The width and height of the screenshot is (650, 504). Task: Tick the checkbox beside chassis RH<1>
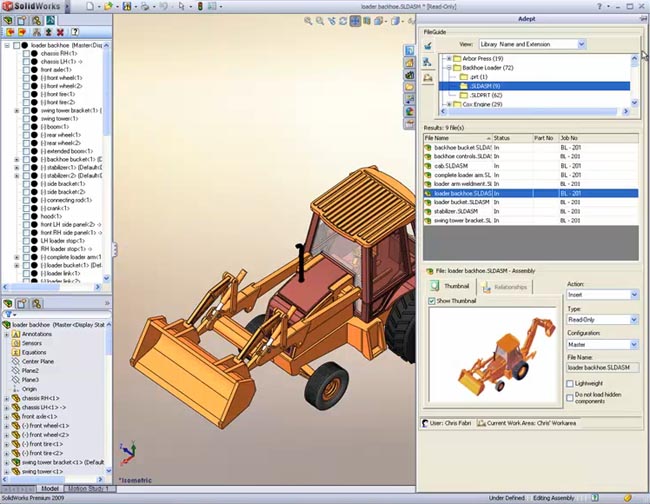(x=26, y=53)
